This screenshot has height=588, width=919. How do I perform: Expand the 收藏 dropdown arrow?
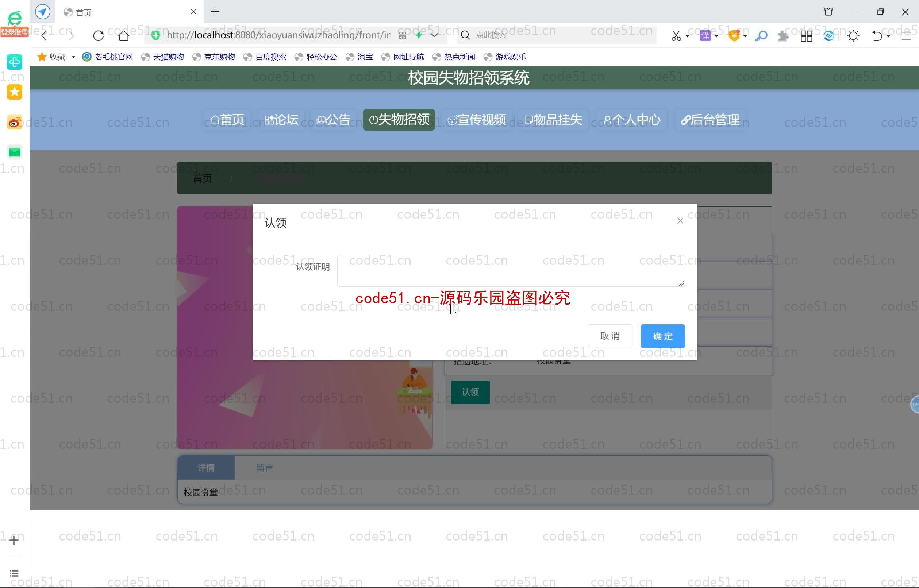[73, 57]
